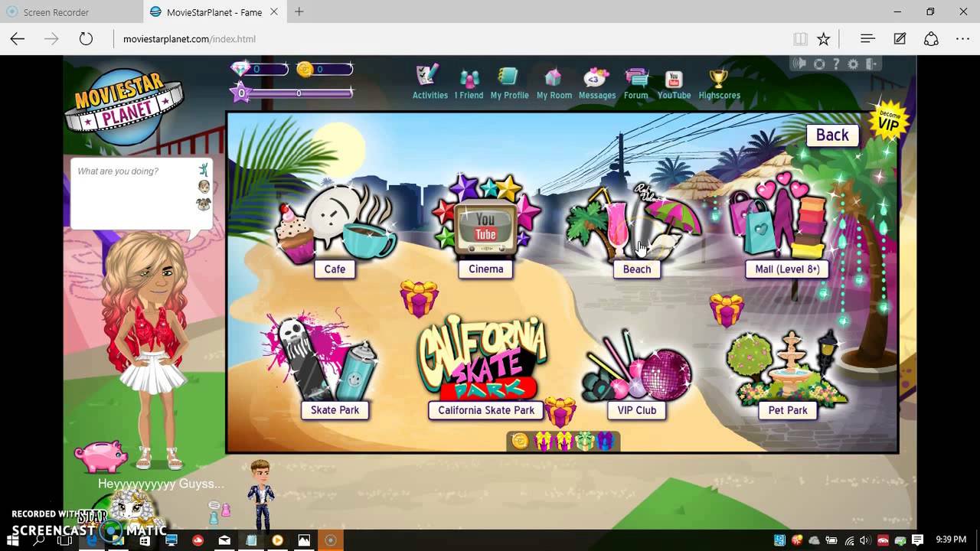Click the skateboard and spray can artwork
This screenshot has height=551, width=980.
[322, 356]
